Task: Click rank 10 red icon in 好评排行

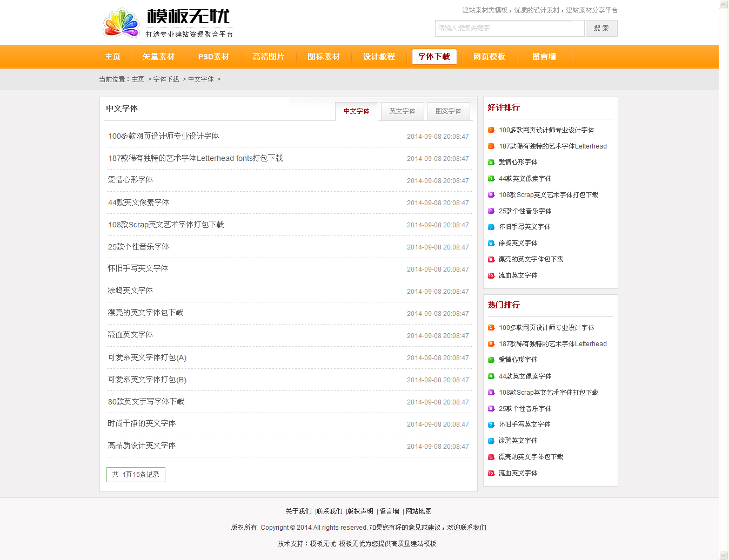Action: pyautogui.click(x=491, y=275)
